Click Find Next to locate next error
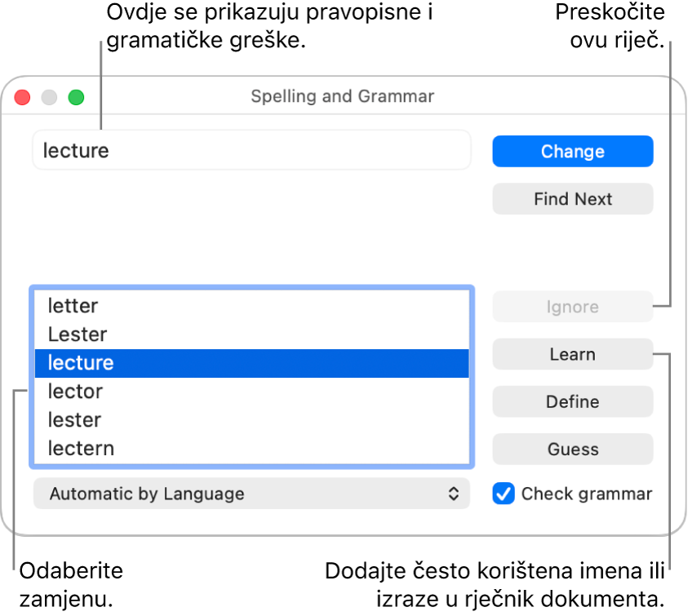 point(572,198)
